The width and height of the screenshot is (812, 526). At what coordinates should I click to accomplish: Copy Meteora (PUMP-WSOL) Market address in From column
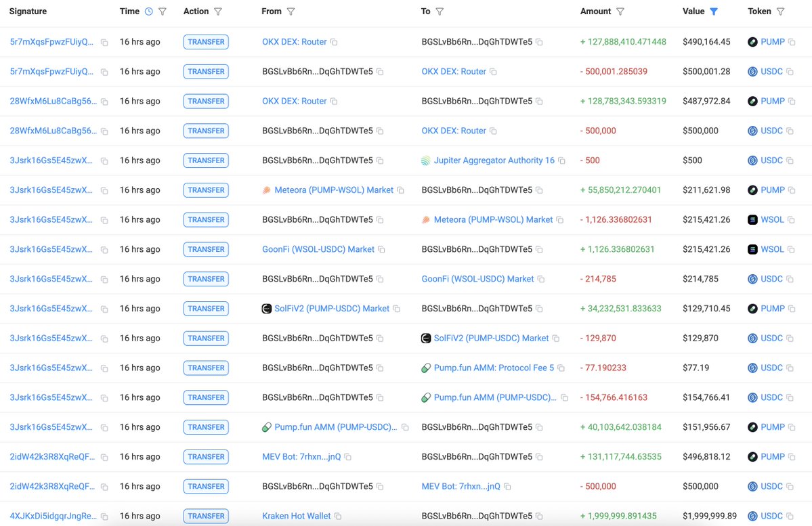(x=400, y=191)
